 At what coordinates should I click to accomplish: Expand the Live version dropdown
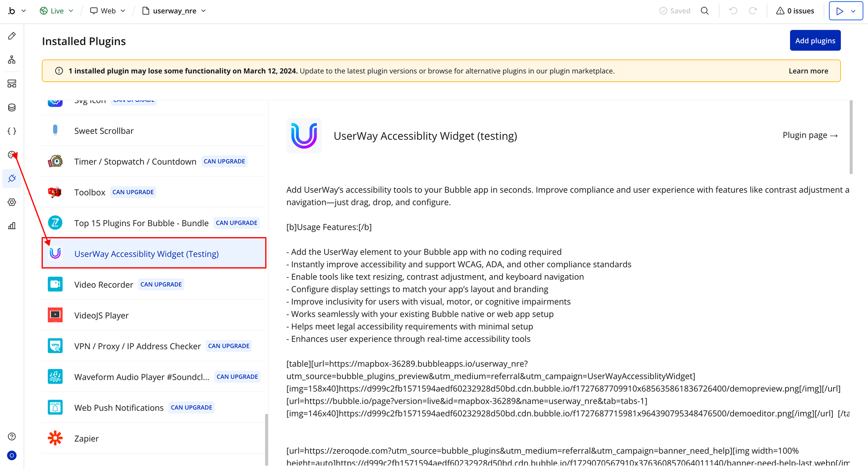tap(56, 11)
